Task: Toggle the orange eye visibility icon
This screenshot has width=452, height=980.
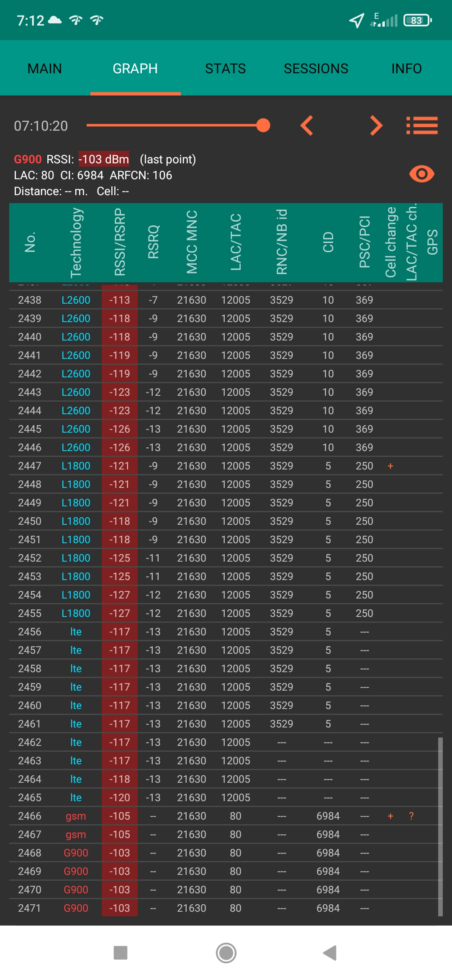Action: [422, 174]
